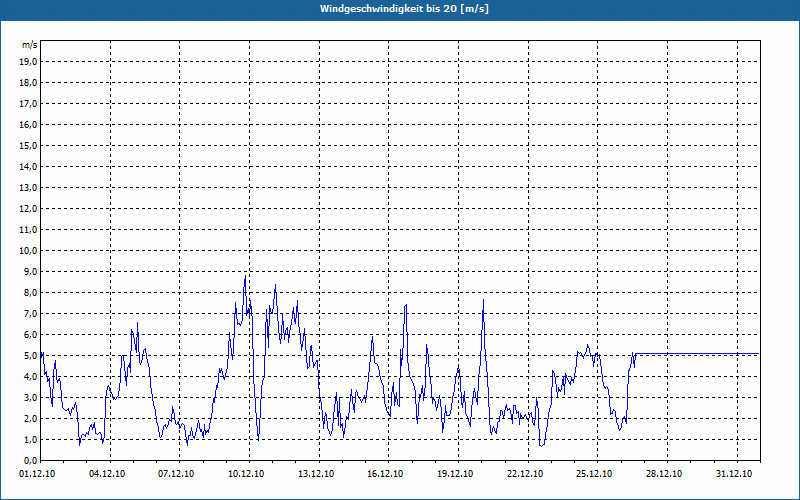Click the 07.12.10 date label
The width and height of the screenshot is (800, 500).
tap(176, 474)
